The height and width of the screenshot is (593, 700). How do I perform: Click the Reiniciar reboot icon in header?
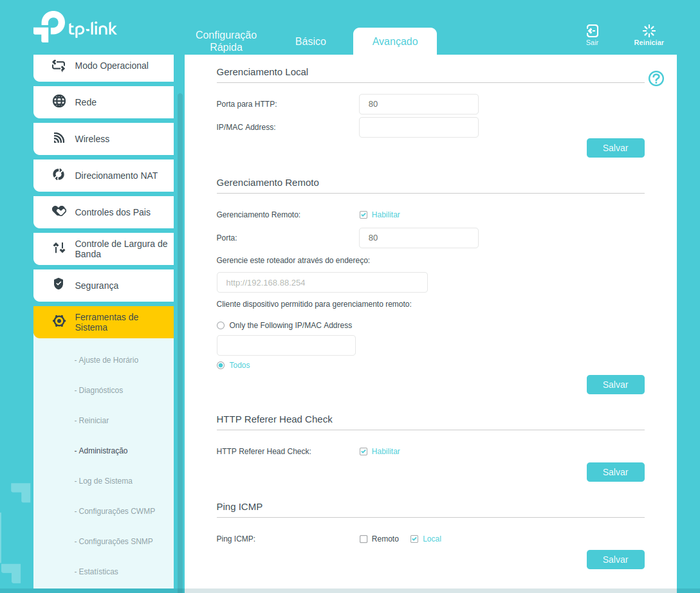649,31
